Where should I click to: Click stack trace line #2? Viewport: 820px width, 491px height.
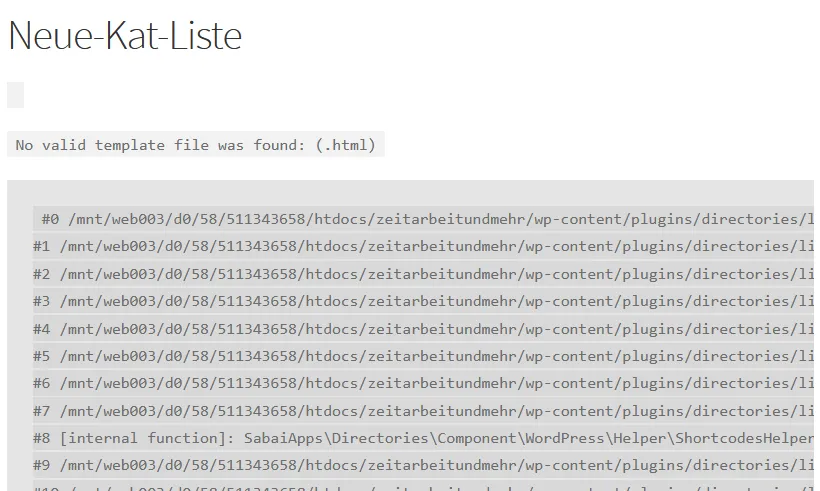tap(423, 274)
